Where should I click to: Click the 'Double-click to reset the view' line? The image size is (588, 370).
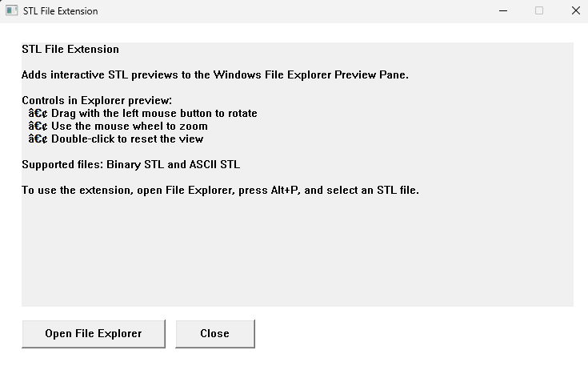pyautogui.click(x=127, y=139)
